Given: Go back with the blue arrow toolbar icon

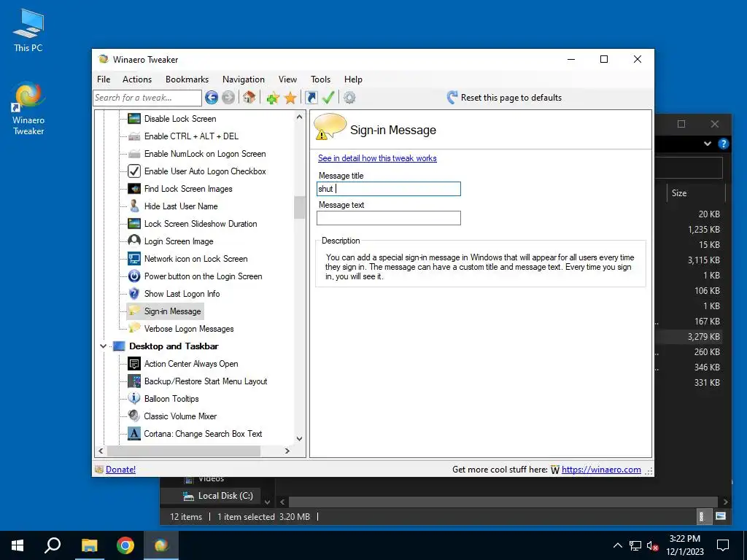Looking at the screenshot, I should tap(212, 98).
